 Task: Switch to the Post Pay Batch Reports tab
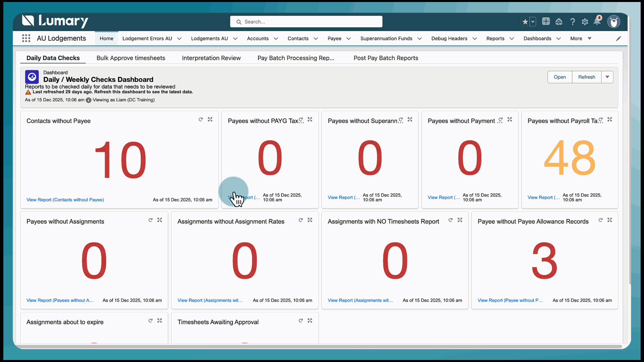386,58
